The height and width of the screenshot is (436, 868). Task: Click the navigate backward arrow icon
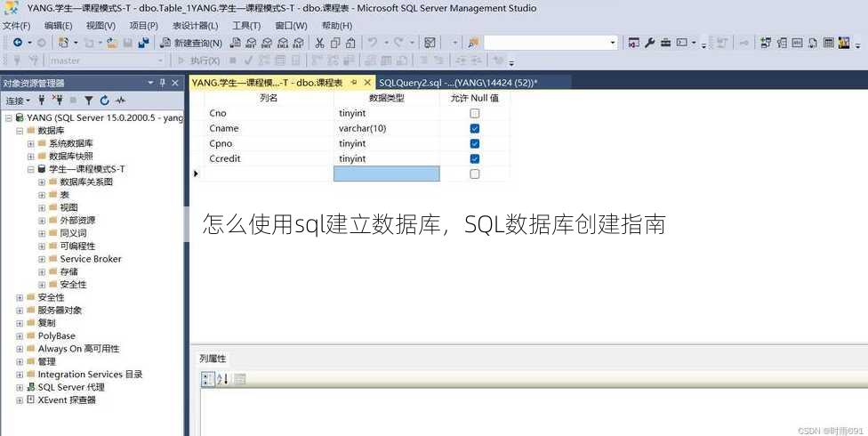click(18, 43)
